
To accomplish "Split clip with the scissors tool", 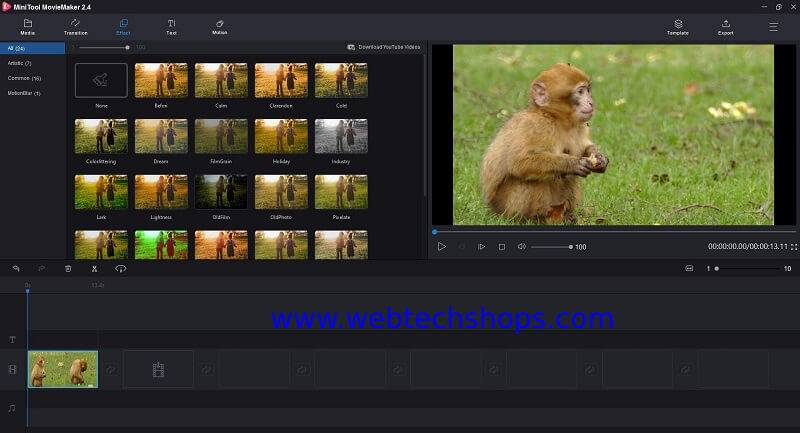I will coord(94,269).
